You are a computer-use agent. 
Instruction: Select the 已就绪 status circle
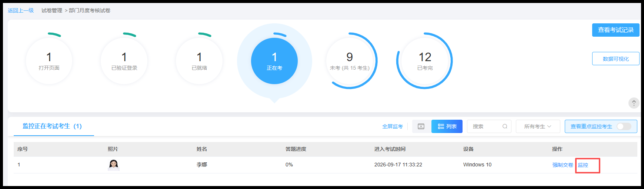click(199, 61)
